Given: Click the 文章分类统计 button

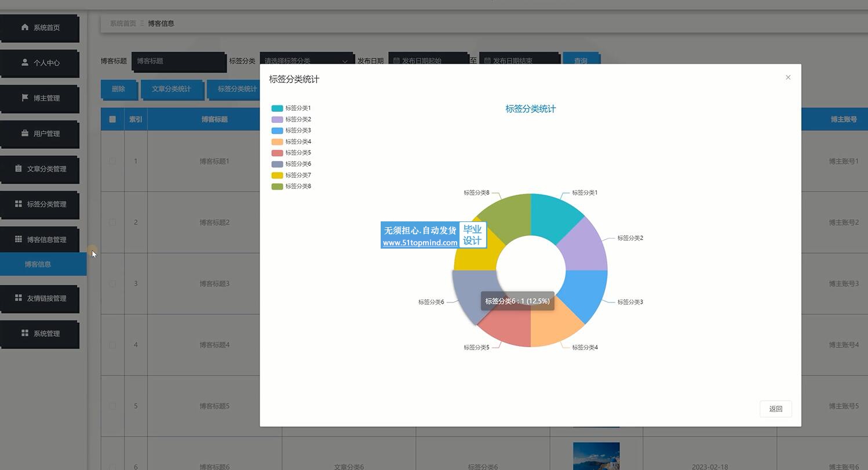Looking at the screenshot, I should (x=172, y=89).
